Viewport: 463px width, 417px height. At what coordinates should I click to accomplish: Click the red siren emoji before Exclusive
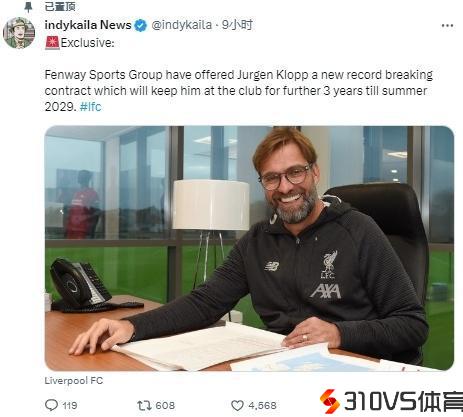(x=52, y=43)
